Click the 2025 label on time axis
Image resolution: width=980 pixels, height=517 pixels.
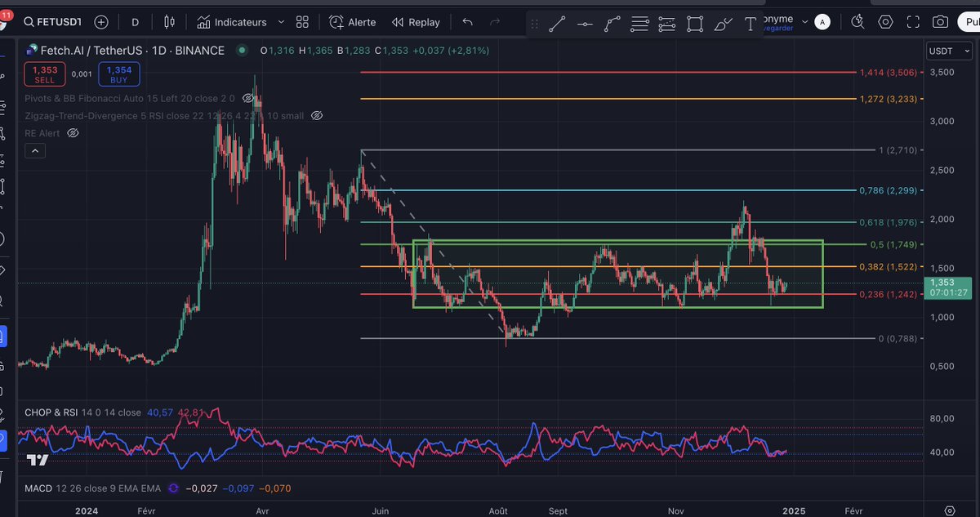[x=795, y=510]
